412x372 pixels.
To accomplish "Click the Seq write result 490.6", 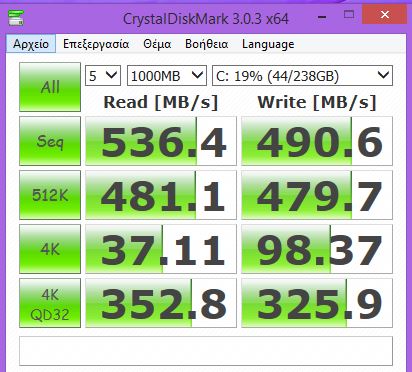I will [x=317, y=141].
